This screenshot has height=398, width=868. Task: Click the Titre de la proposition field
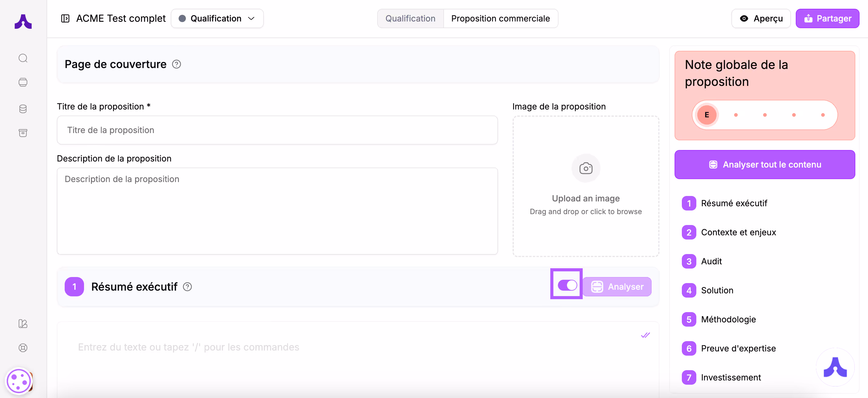click(x=277, y=130)
